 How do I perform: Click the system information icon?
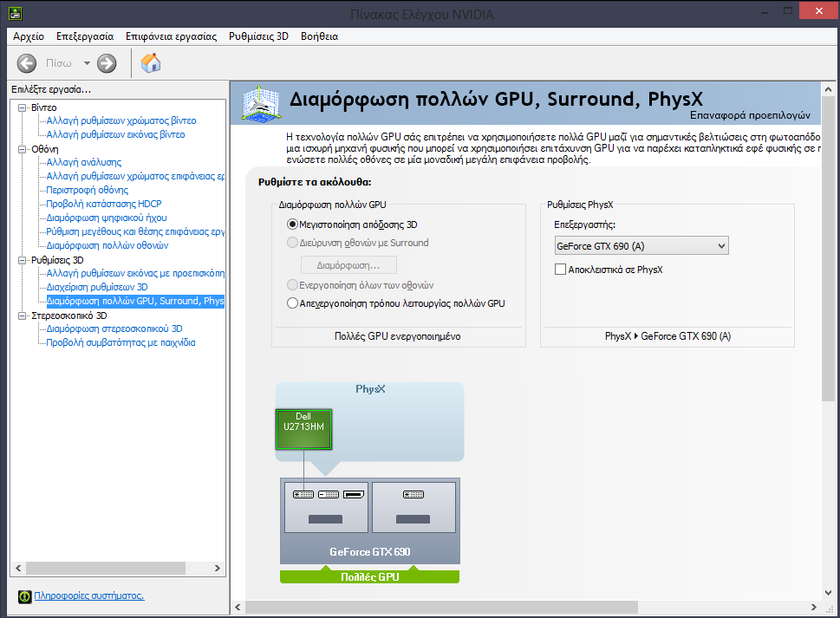coord(24,596)
